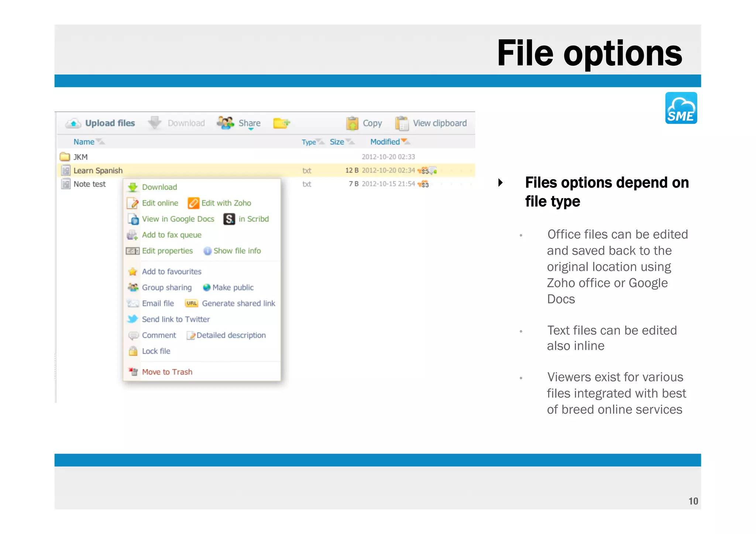Click the URL shared link icon
Viewport: 756px width, 534px height.
192,303
